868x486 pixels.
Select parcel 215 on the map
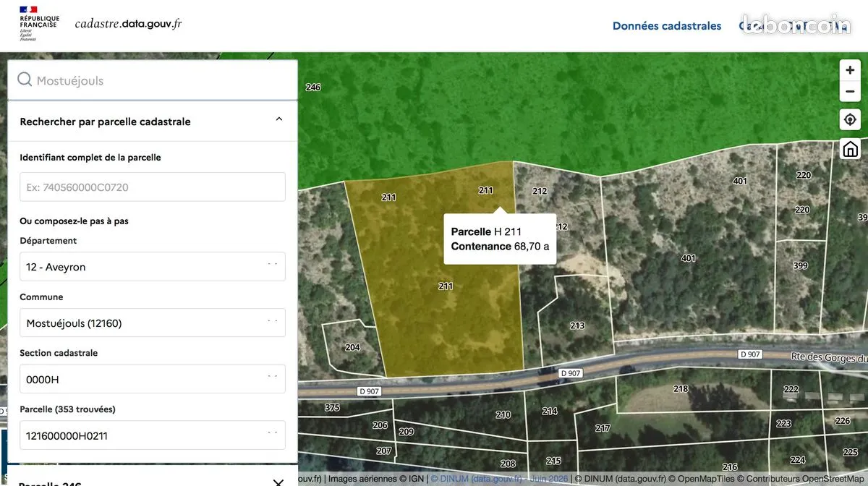(553, 461)
